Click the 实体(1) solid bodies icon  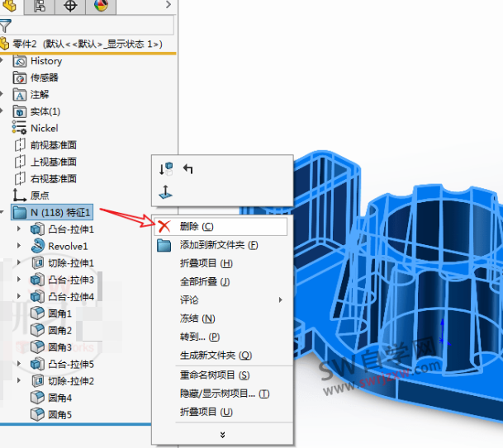[20, 111]
